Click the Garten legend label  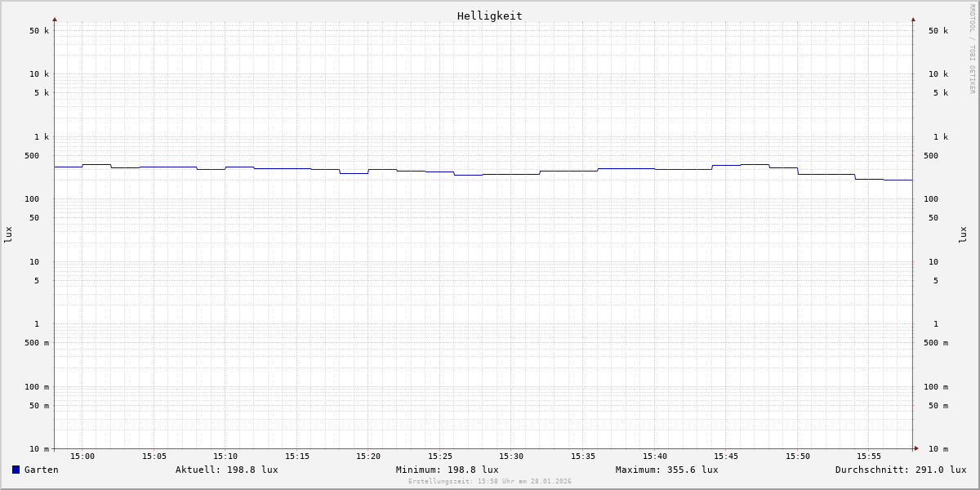[41, 470]
